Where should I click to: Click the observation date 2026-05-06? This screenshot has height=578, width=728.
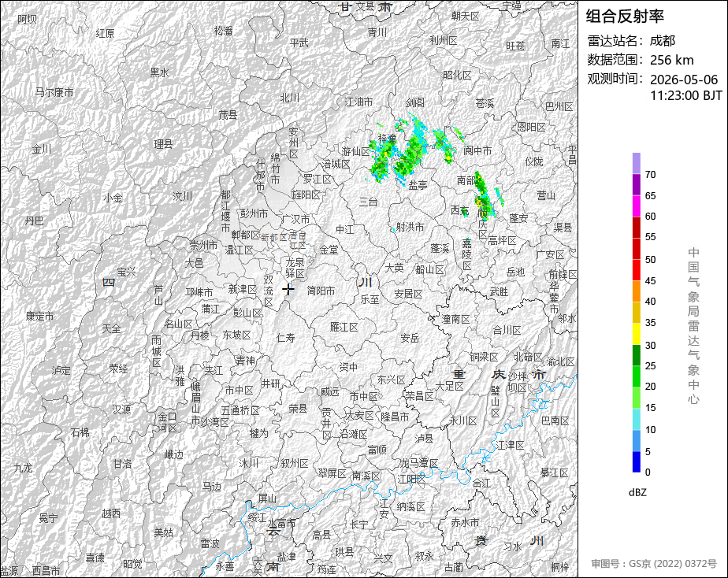683,80
